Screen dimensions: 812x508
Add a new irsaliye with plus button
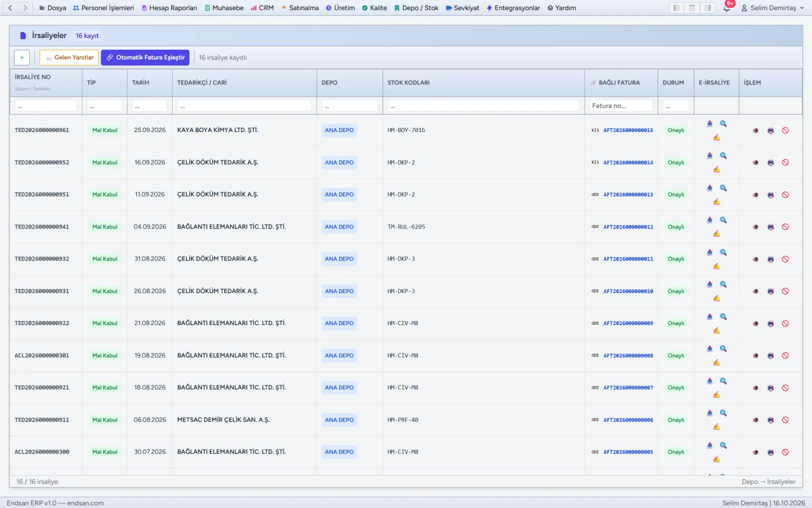pos(22,57)
